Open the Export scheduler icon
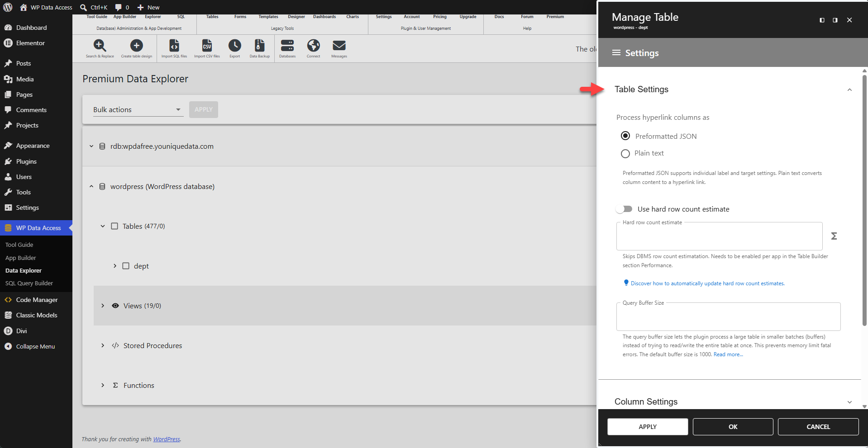Screen dimensions: 868x448 click(x=234, y=48)
